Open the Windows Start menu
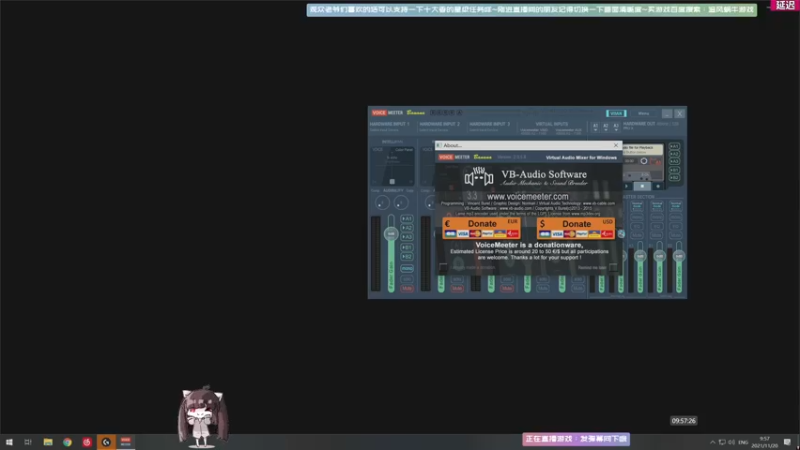Image resolution: width=800 pixels, height=450 pixels. [x=9, y=442]
